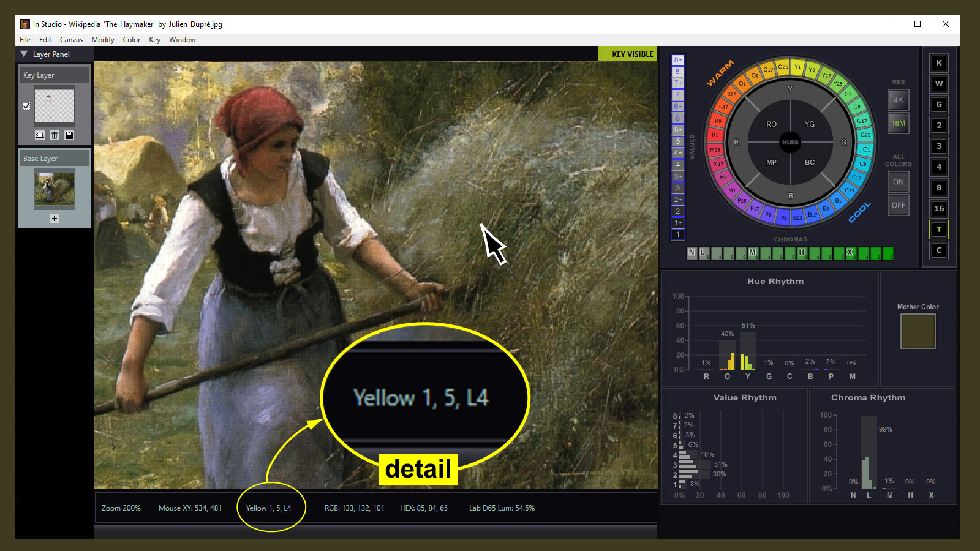Select the MP quadrant of the hue wheel
Screen dimensions: 980x551
(771, 162)
